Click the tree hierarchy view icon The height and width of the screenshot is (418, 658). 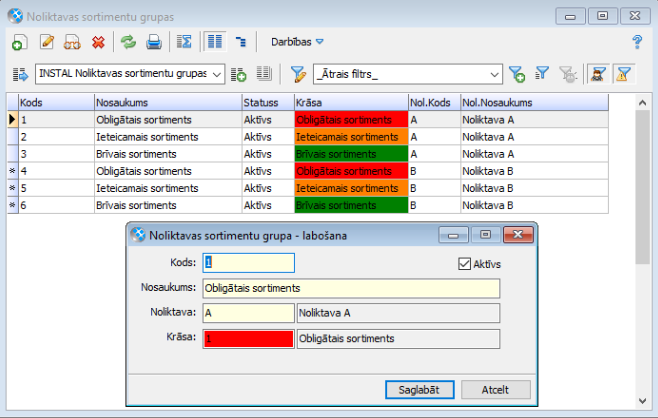(x=241, y=42)
